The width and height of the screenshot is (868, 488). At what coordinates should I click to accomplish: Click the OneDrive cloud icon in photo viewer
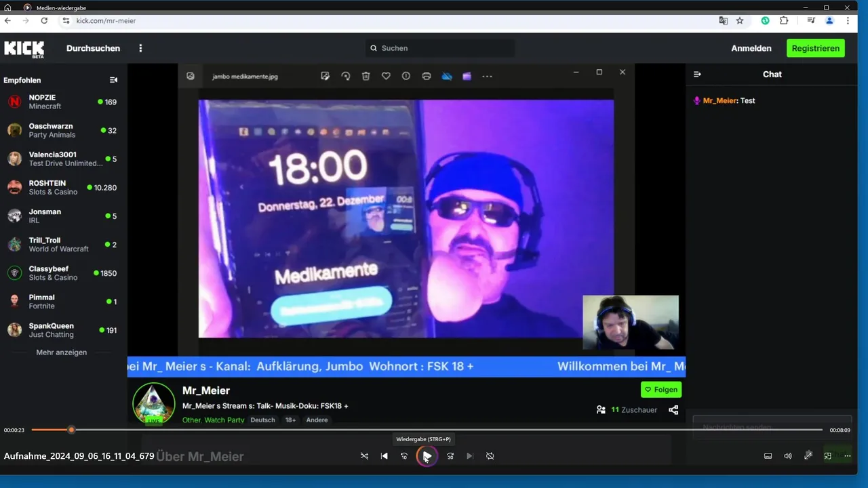pos(447,77)
